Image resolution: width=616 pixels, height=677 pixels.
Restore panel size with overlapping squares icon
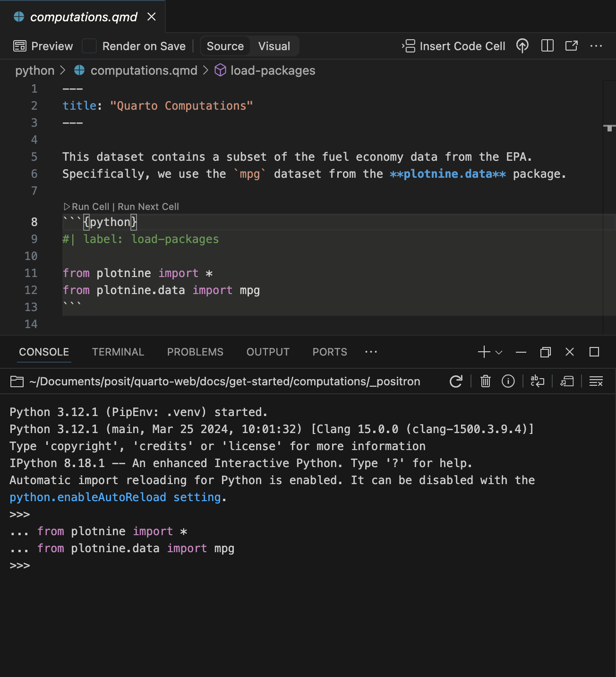(x=546, y=352)
